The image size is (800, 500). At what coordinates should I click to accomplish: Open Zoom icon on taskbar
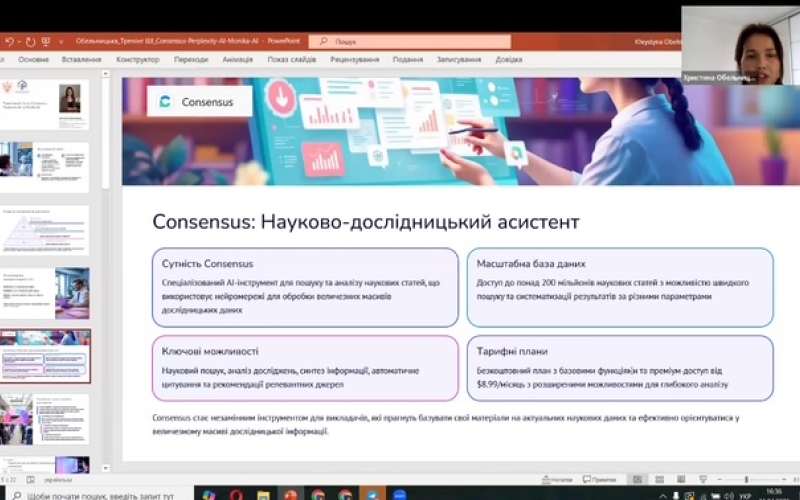click(x=400, y=495)
